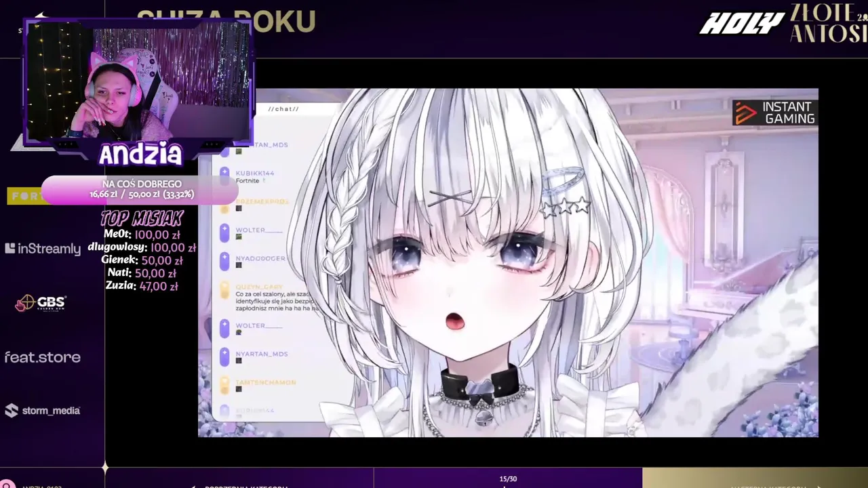Select donor row 'Gienek: 50,00 zł'
Image resolution: width=868 pixels, height=488 pixels.
[x=142, y=260]
